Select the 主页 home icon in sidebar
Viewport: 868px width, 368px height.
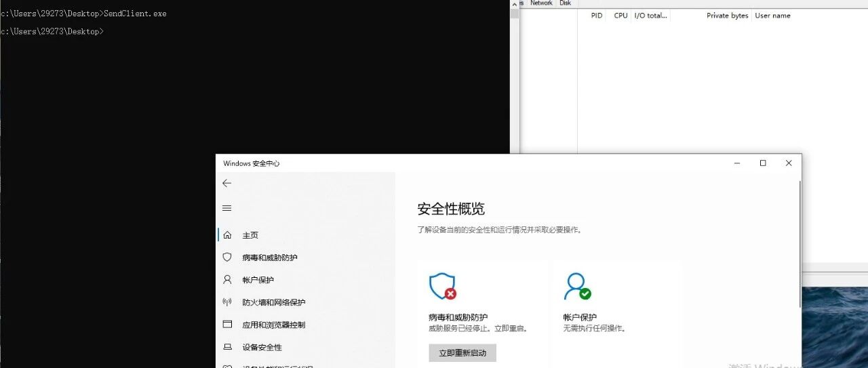pos(227,235)
